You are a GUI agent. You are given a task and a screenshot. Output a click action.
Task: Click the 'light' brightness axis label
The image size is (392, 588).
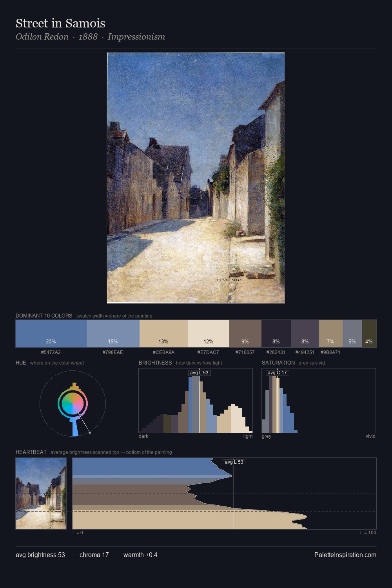tap(248, 436)
